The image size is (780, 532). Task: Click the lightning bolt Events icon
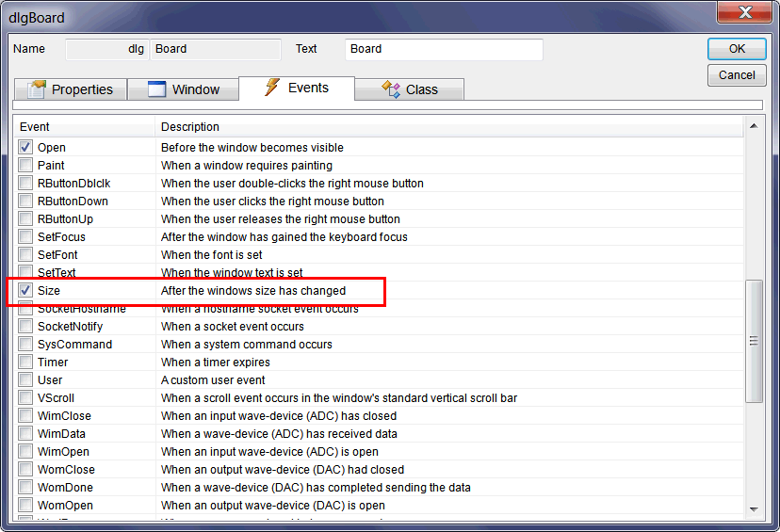(271, 87)
